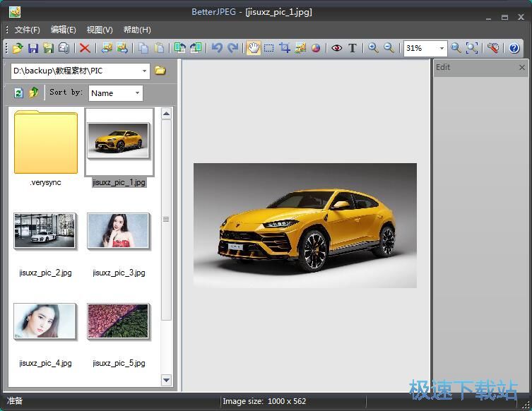532x411 pixels.
Task: Open the 视图(V) menu
Action: click(x=100, y=30)
